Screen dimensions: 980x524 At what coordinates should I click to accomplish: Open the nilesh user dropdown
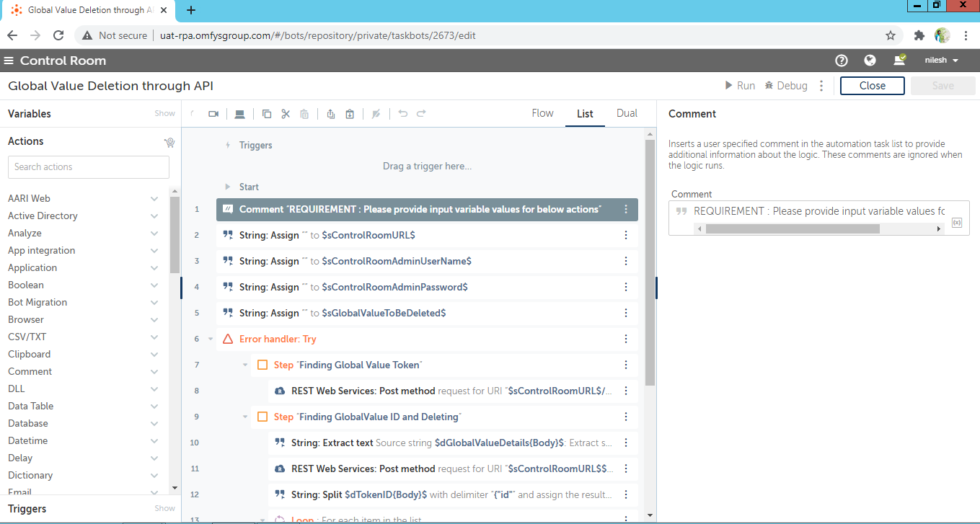tap(941, 61)
